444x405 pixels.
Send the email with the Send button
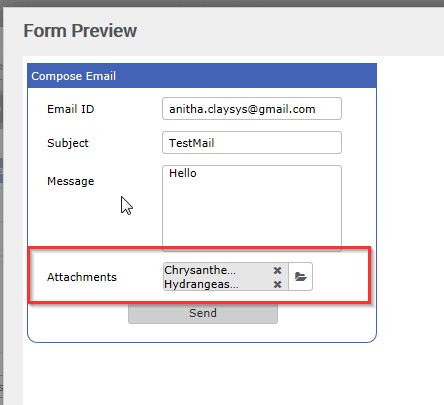click(x=203, y=313)
